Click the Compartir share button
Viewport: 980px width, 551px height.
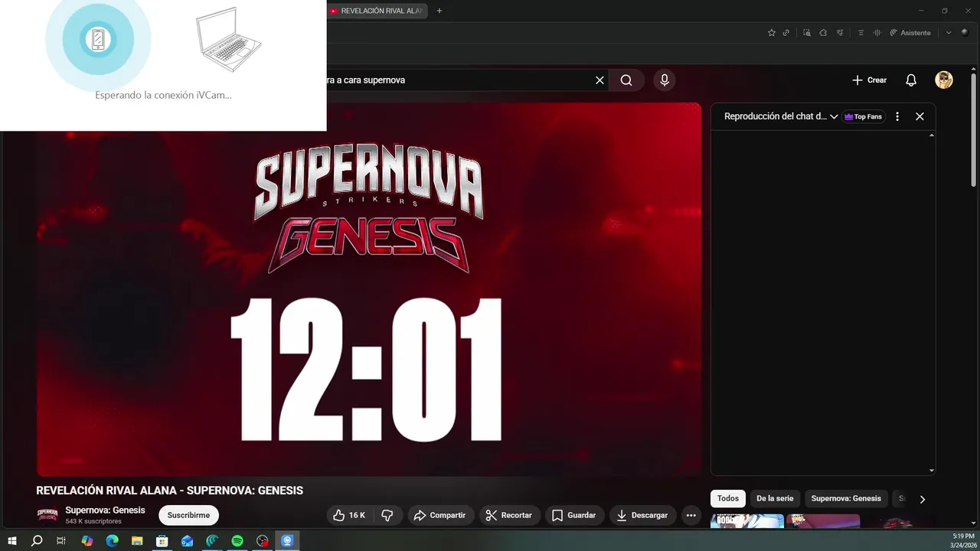pyautogui.click(x=439, y=515)
